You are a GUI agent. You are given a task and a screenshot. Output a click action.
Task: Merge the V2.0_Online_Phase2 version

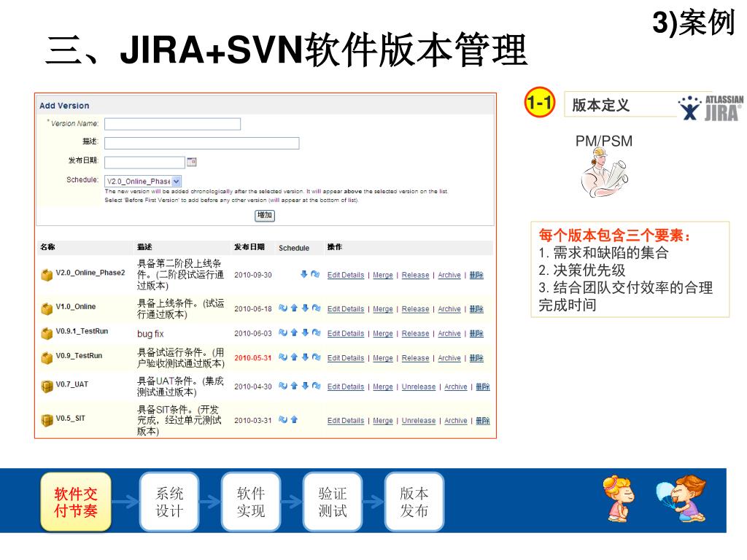[x=382, y=275]
